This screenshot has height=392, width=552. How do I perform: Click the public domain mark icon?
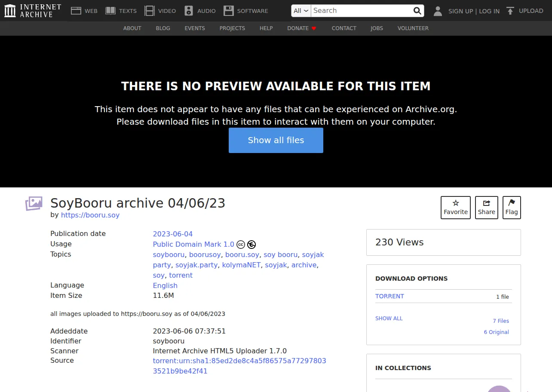pyautogui.click(x=251, y=245)
